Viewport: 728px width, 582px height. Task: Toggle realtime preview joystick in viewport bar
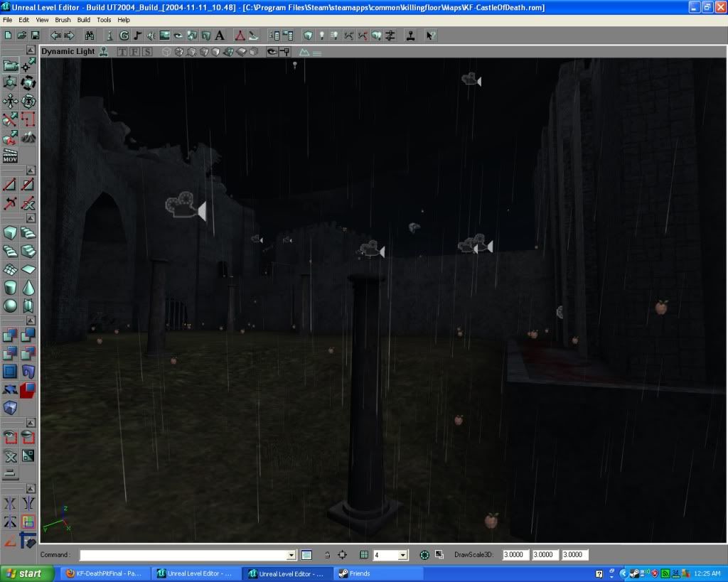click(104, 51)
